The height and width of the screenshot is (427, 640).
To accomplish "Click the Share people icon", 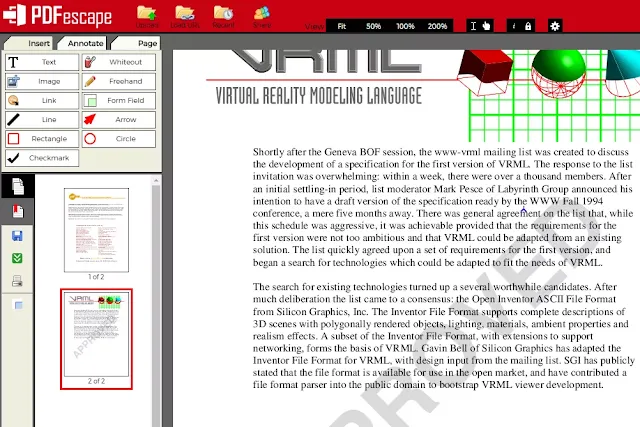I will 262,13.
